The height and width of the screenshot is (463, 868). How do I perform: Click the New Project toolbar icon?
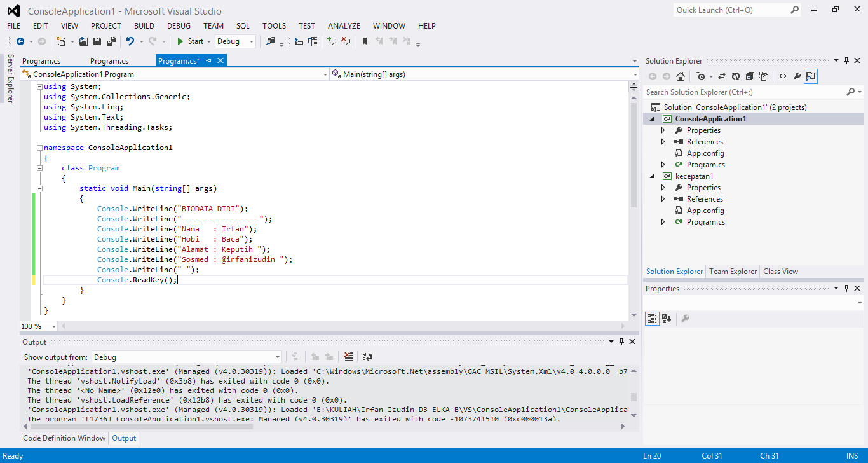62,41
